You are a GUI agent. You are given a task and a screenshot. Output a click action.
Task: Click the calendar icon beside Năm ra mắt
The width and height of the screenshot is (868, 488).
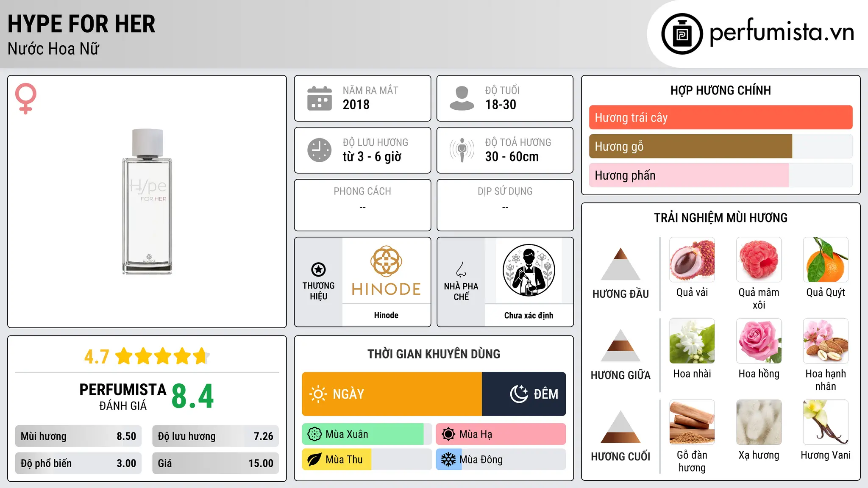[320, 98]
